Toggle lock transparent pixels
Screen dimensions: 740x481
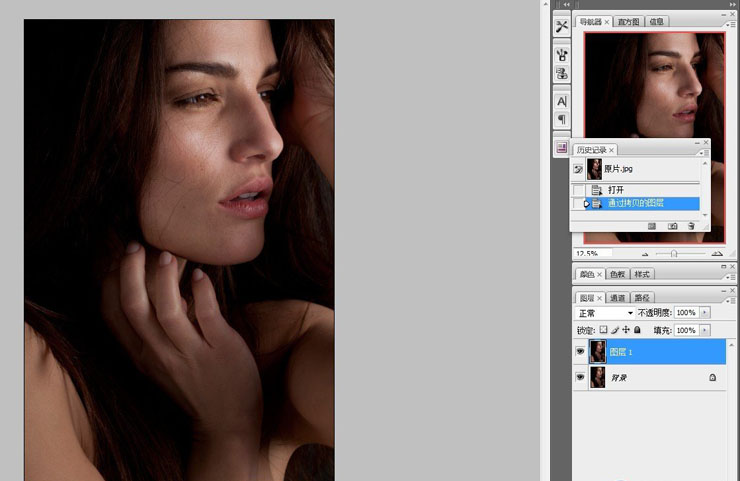(604, 330)
